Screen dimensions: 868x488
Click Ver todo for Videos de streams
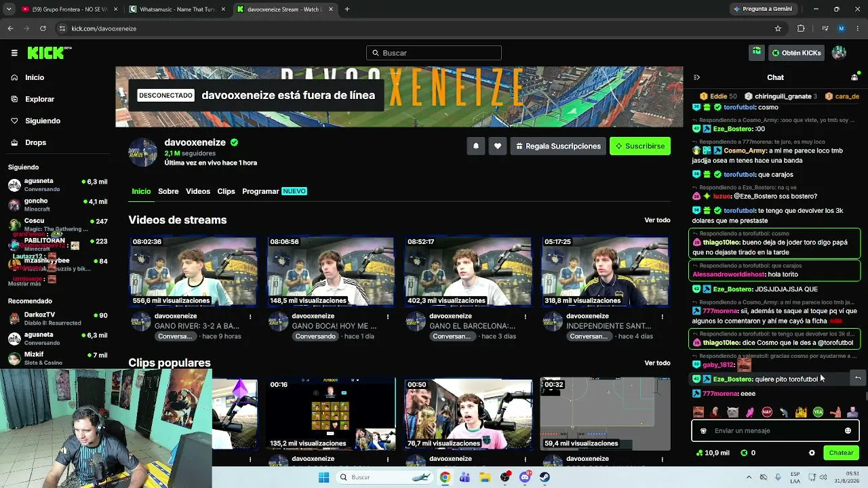pyautogui.click(x=657, y=220)
